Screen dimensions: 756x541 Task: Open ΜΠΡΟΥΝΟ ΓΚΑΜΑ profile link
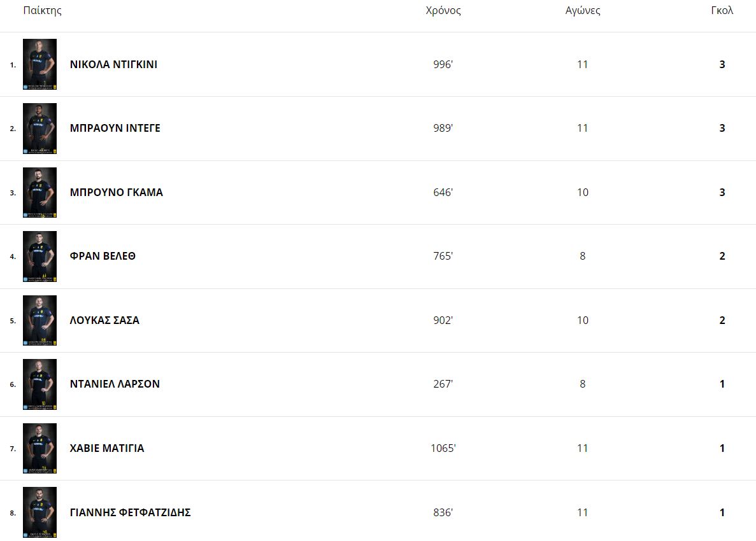[116, 192]
